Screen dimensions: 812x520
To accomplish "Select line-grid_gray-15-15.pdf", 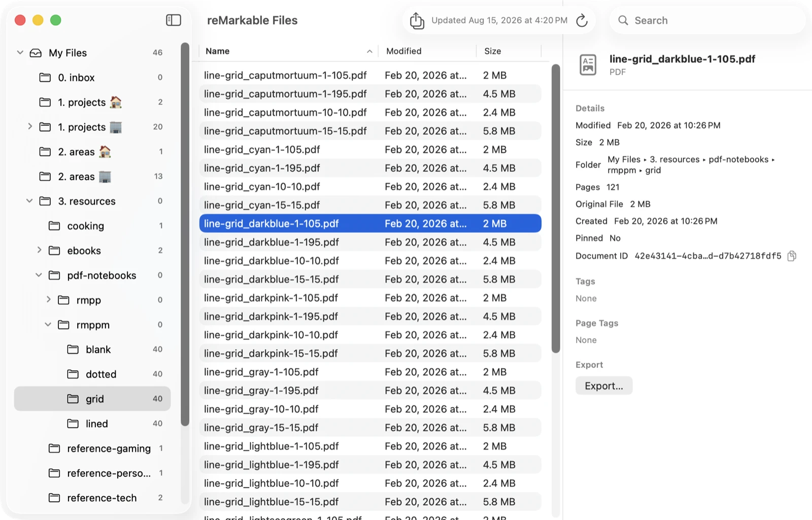I will [370, 428].
